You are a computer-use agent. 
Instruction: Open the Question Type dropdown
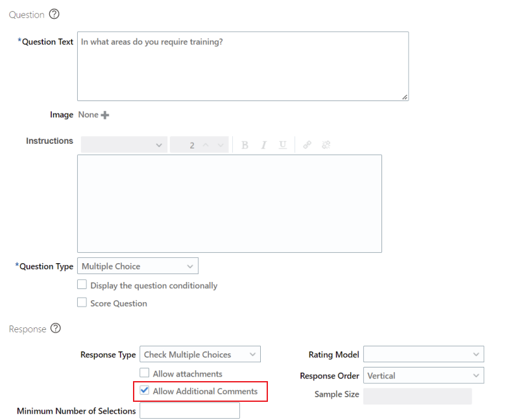[x=138, y=266]
